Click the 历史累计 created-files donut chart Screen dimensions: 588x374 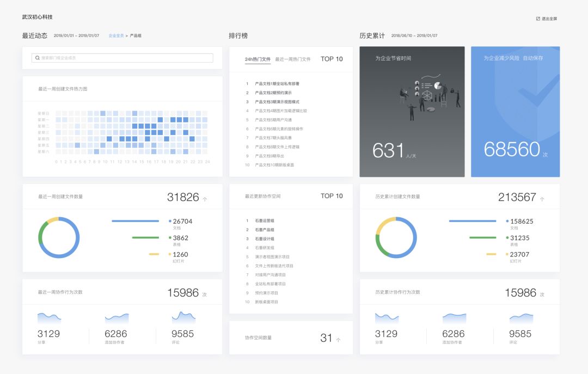[x=396, y=237]
